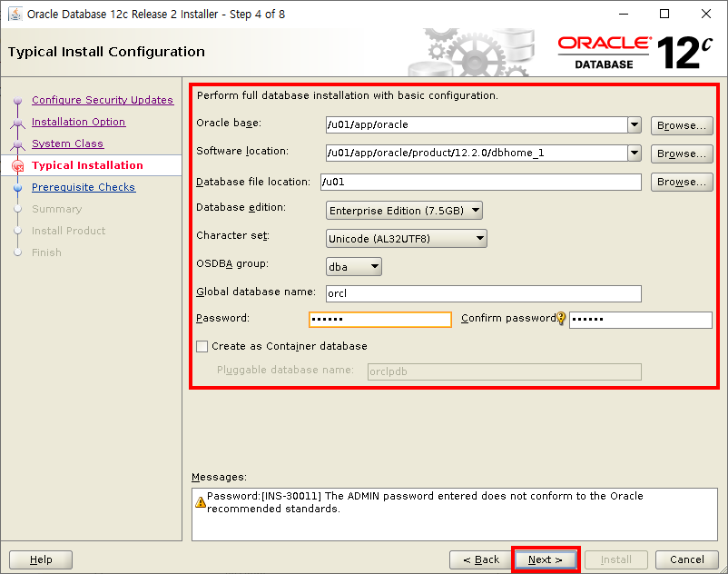Browse for Software location directory
The image size is (728, 574).
[682, 153]
